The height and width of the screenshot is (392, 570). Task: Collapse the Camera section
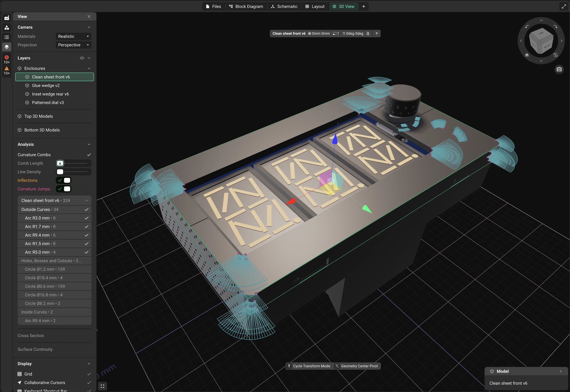pos(89,27)
